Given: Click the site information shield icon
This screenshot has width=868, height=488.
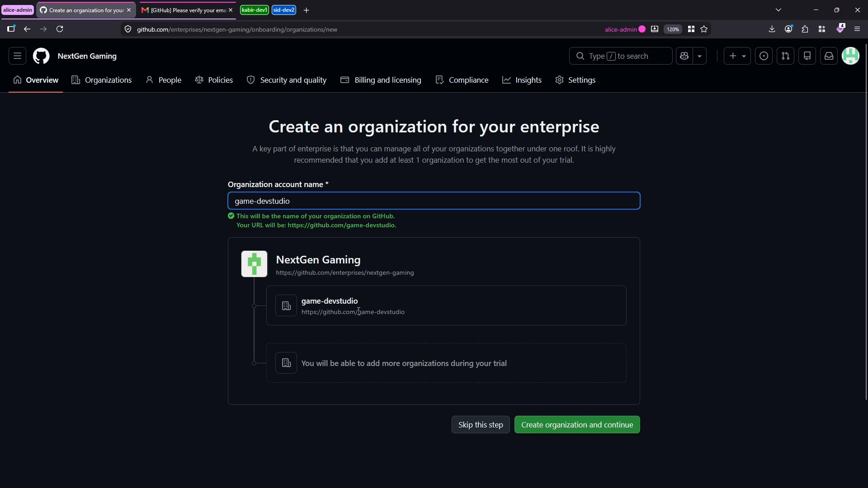Looking at the screenshot, I should coord(128,29).
